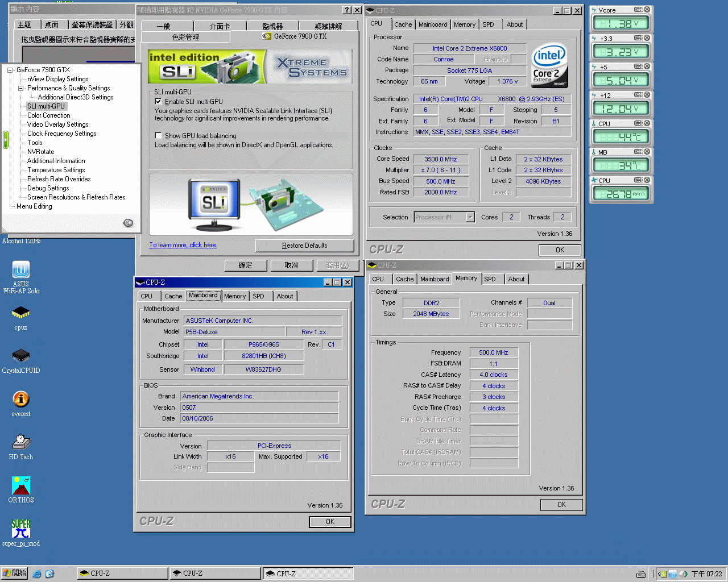
Task: Click OK in the Mainboard CPU-Z window
Action: pos(330,522)
